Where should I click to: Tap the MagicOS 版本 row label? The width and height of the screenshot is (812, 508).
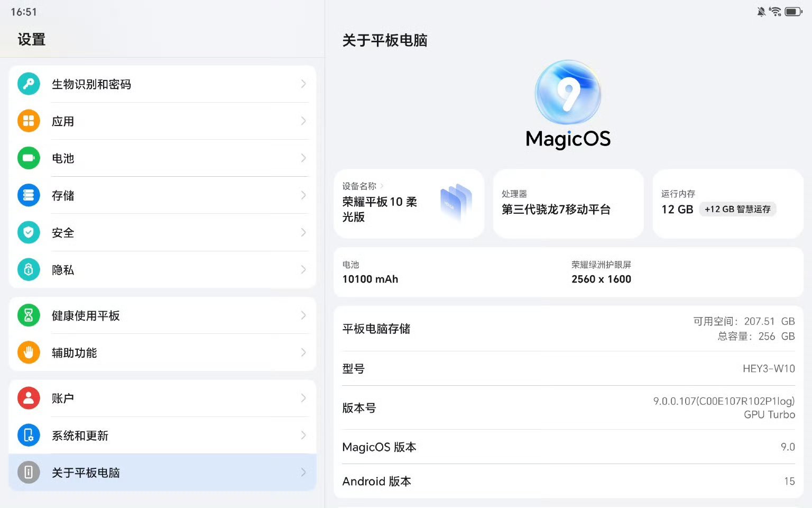379,447
